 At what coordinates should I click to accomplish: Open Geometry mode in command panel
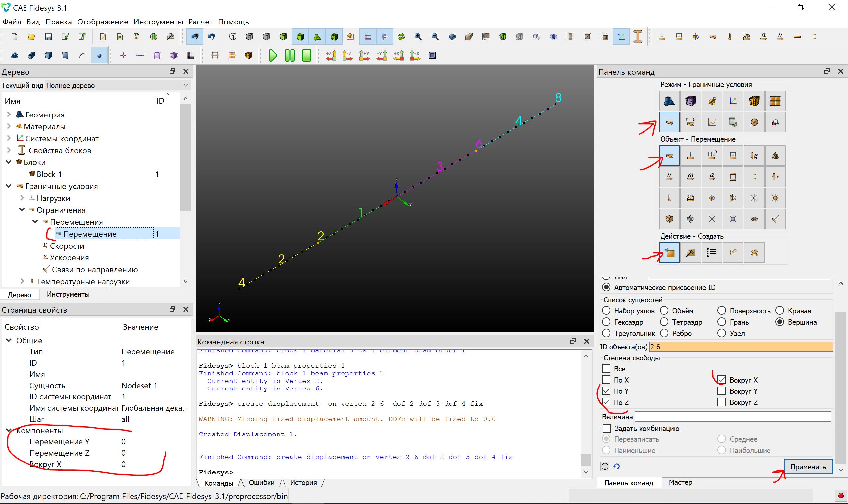(x=669, y=101)
